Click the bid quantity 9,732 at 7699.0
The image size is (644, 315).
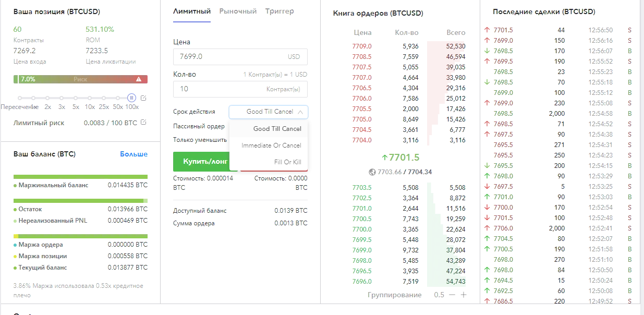click(x=410, y=250)
